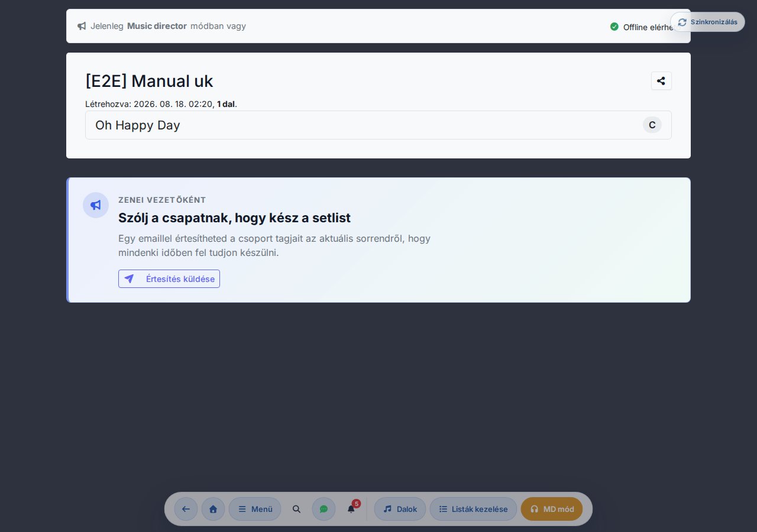Click Értesítés küldése button
Screen dimensions: 757x532
coord(169,279)
